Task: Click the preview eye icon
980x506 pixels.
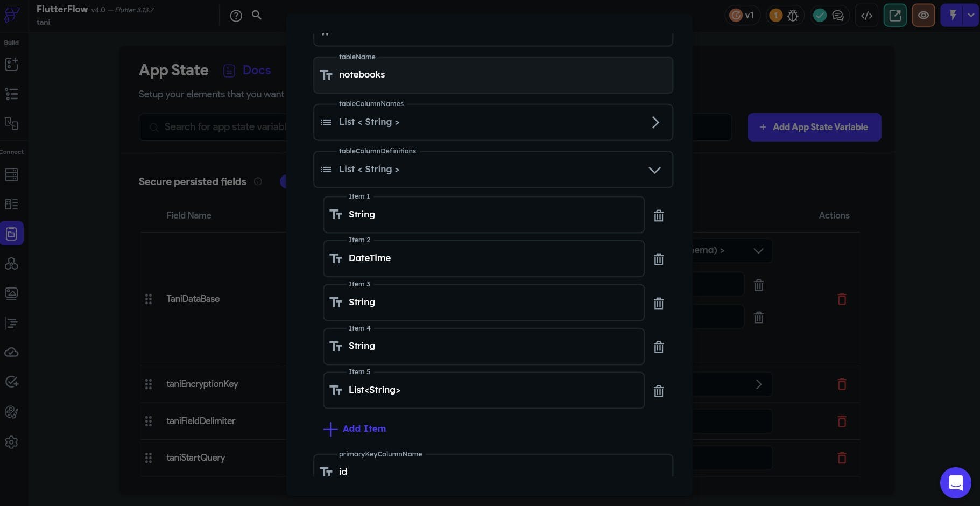Action: pyautogui.click(x=923, y=16)
